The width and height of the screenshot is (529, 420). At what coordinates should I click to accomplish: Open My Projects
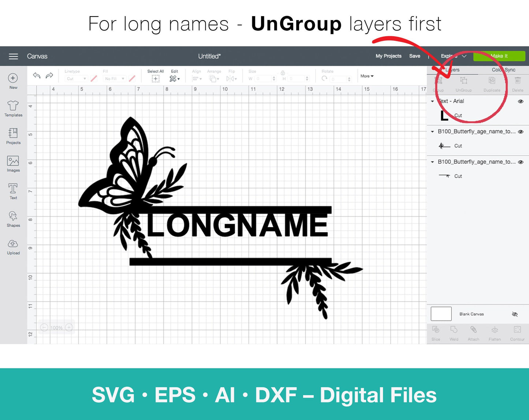pos(388,56)
